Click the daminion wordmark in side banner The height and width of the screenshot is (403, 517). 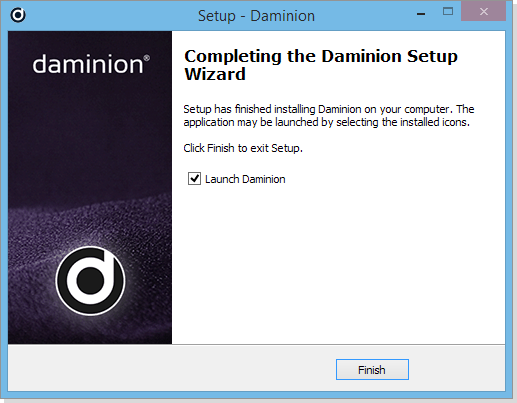coord(88,64)
